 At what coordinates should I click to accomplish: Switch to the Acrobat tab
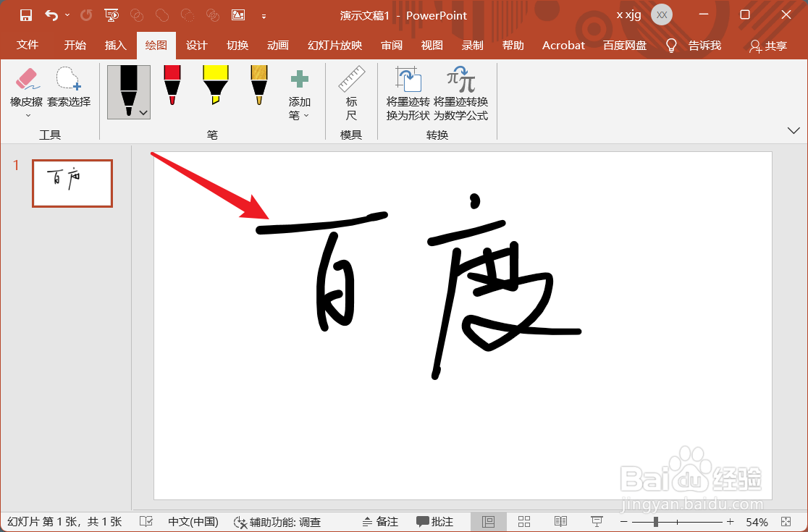point(563,46)
